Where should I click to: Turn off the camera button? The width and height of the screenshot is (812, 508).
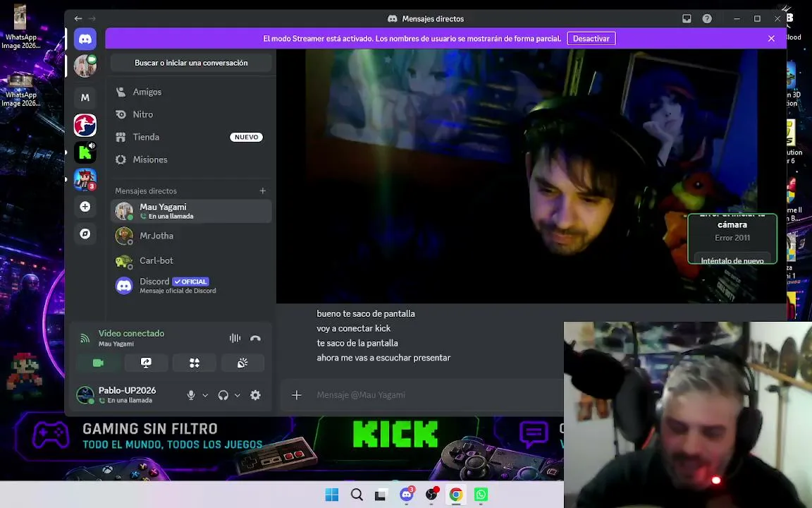tap(98, 363)
